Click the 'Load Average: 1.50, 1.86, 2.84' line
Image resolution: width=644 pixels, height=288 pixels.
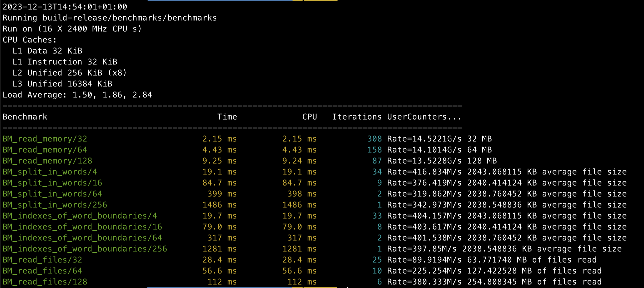coord(77,95)
